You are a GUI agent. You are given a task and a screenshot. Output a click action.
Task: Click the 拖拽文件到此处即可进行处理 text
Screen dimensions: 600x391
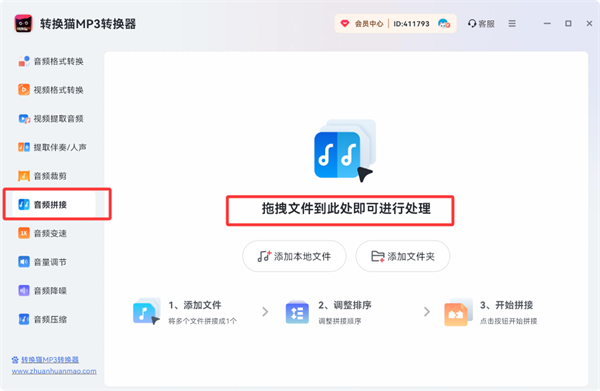click(x=346, y=209)
